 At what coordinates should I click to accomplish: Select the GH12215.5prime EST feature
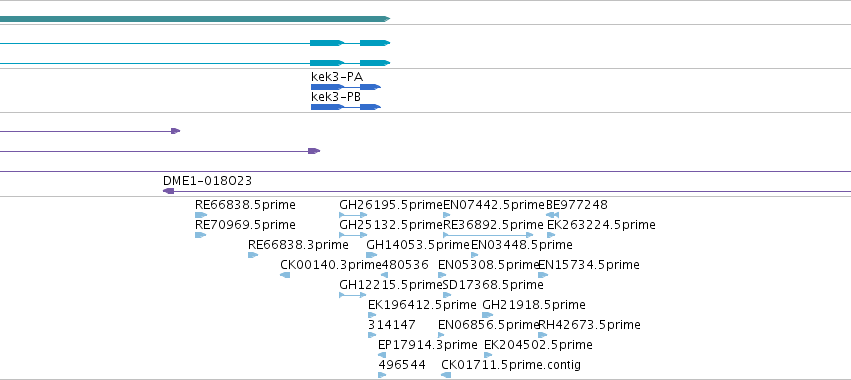tap(353, 295)
